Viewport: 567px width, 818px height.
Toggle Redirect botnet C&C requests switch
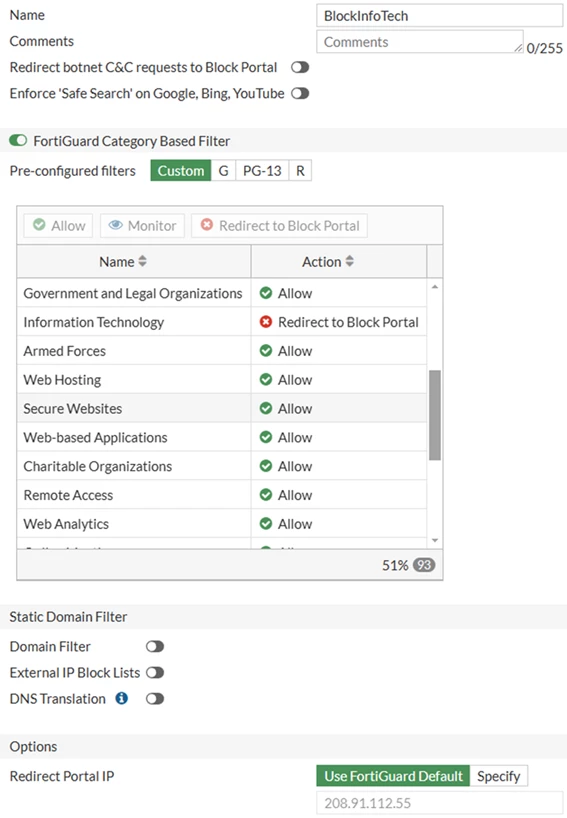pos(300,67)
